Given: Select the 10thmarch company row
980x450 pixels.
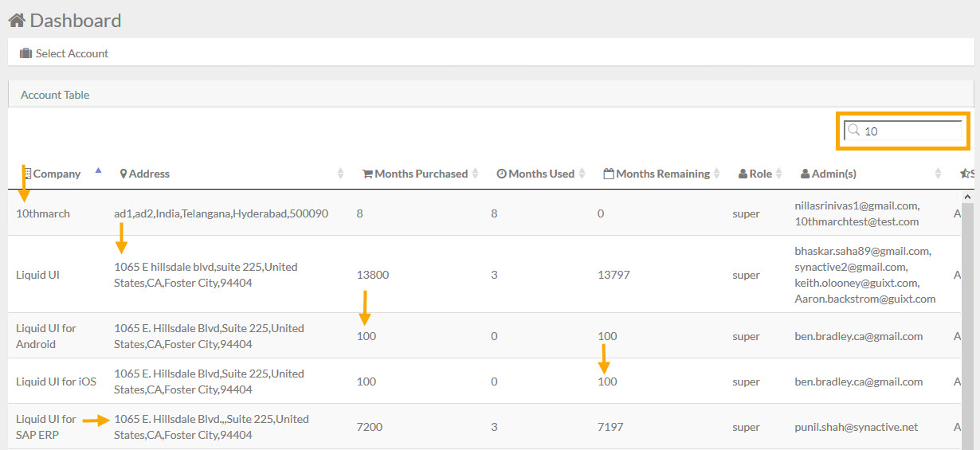Looking at the screenshot, I should 488,213.
